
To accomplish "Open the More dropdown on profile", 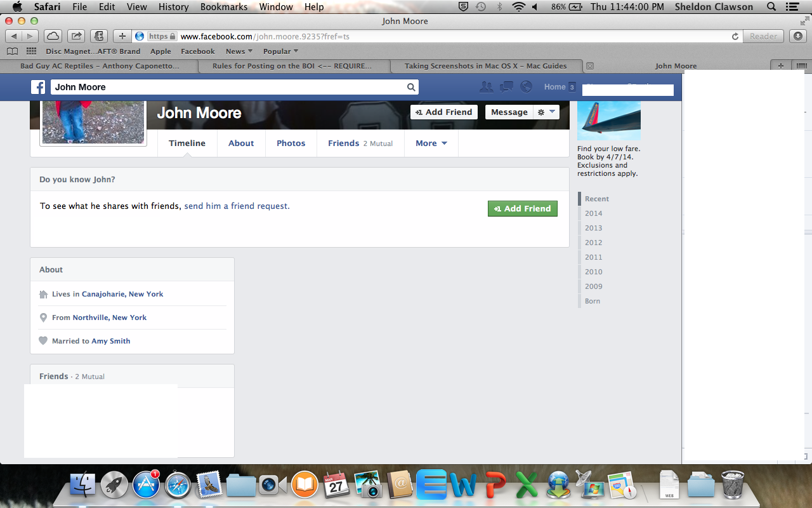I will (431, 144).
